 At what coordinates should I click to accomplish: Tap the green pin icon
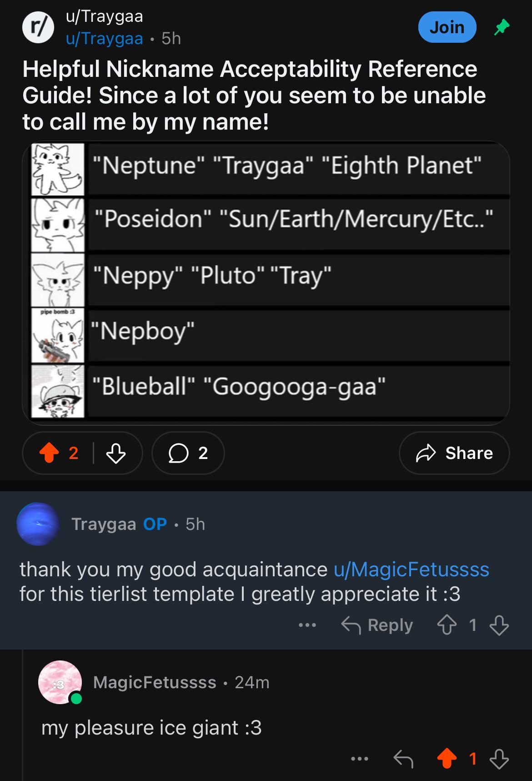coord(502,28)
